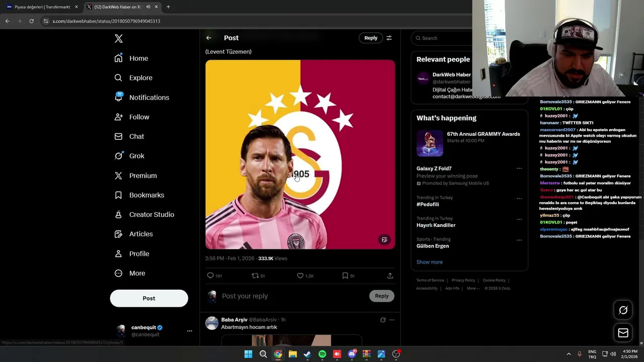Switch to Transfermarkt Piyasa değerleri tab
The height and width of the screenshot is (362, 644).
click(42, 7)
